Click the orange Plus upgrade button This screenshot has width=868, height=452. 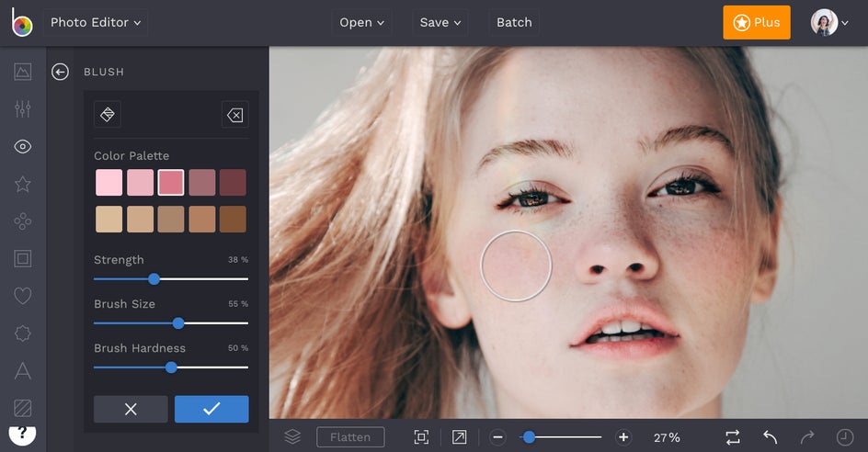pyautogui.click(x=757, y=23)
